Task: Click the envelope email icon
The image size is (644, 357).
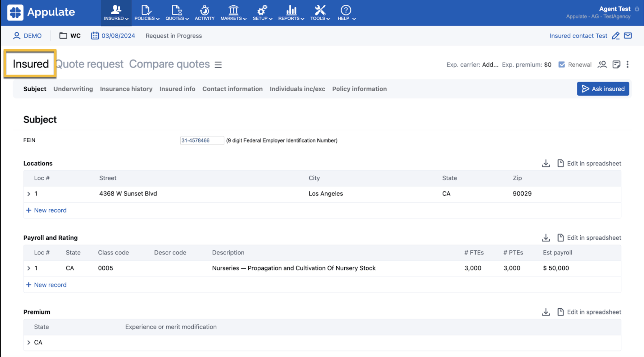Action: (628, 35)
